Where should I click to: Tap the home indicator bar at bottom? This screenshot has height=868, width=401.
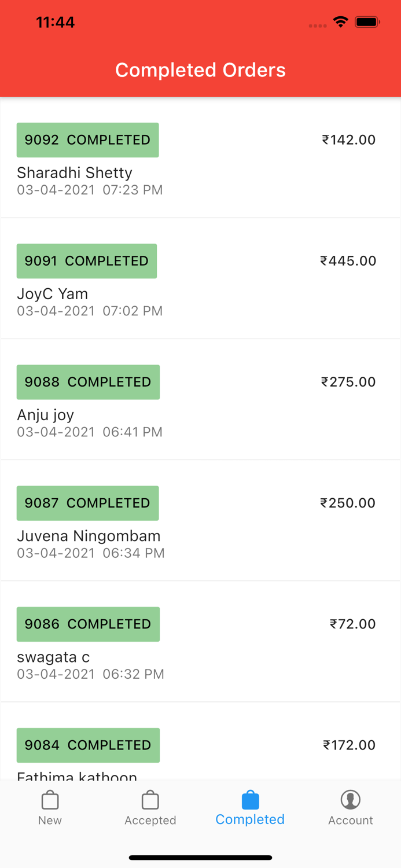(200, 857)
